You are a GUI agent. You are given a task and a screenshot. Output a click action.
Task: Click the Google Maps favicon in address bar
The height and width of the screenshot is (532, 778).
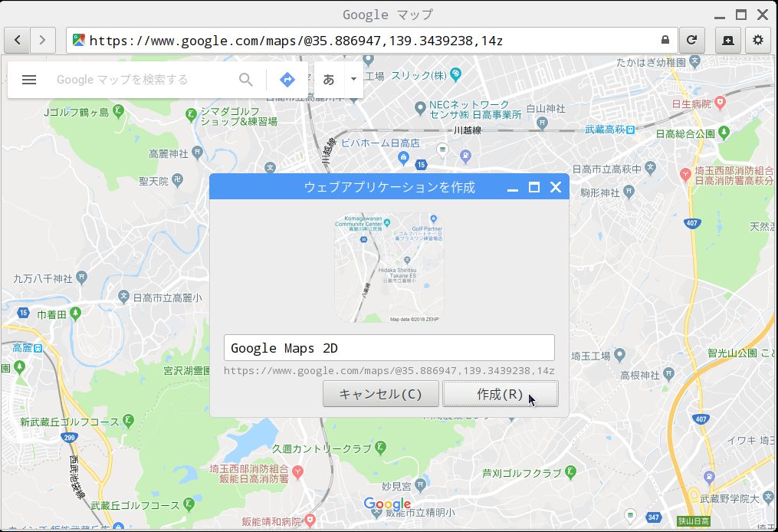click(x=79, y=40)
